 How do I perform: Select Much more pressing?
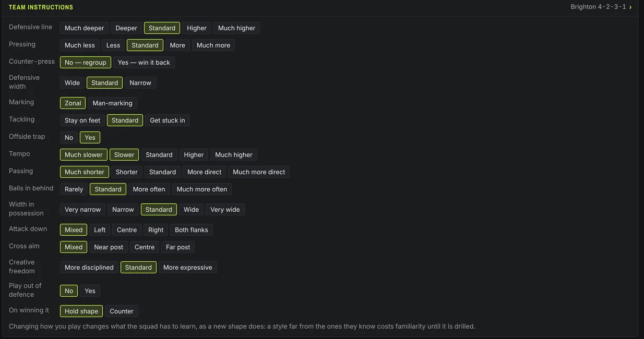(213, 45)
